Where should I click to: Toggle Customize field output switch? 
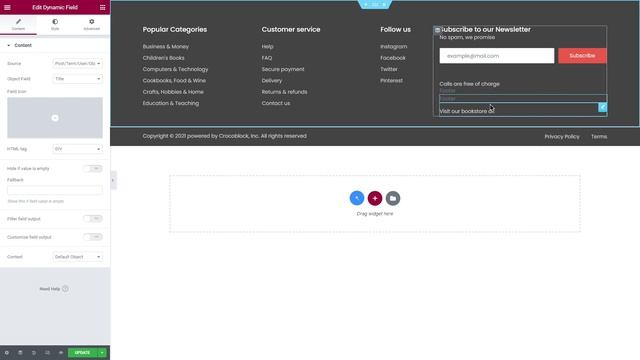point(93,237)
